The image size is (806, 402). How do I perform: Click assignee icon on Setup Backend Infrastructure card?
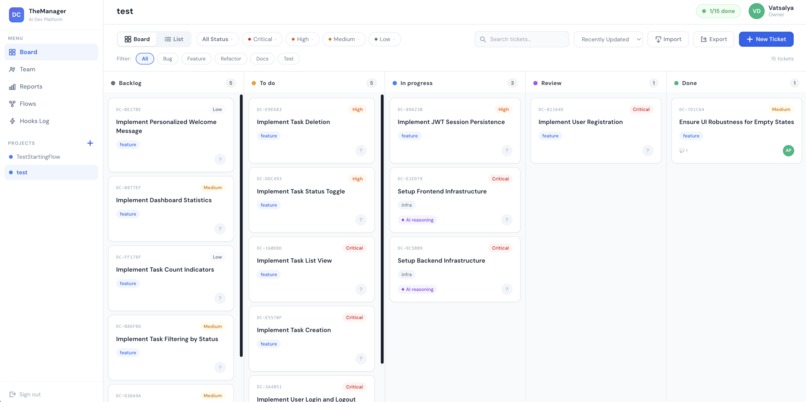pos(507,289)
